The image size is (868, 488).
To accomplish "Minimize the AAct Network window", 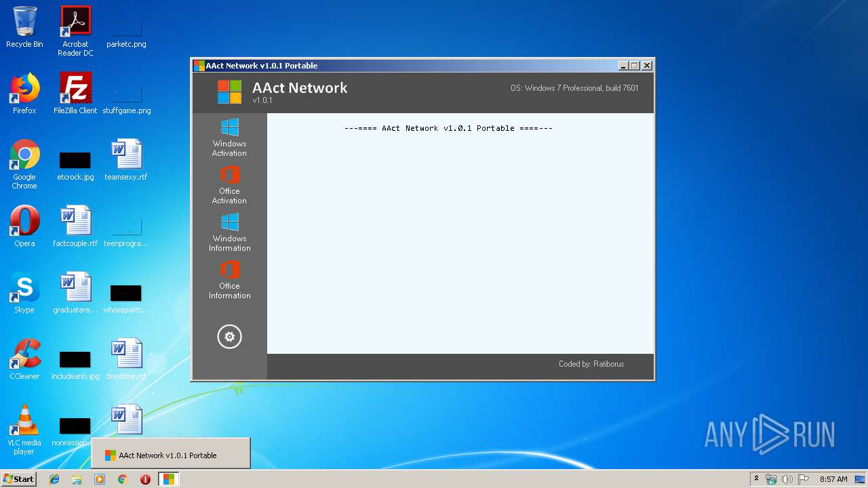I will click(x=623, y=66).
